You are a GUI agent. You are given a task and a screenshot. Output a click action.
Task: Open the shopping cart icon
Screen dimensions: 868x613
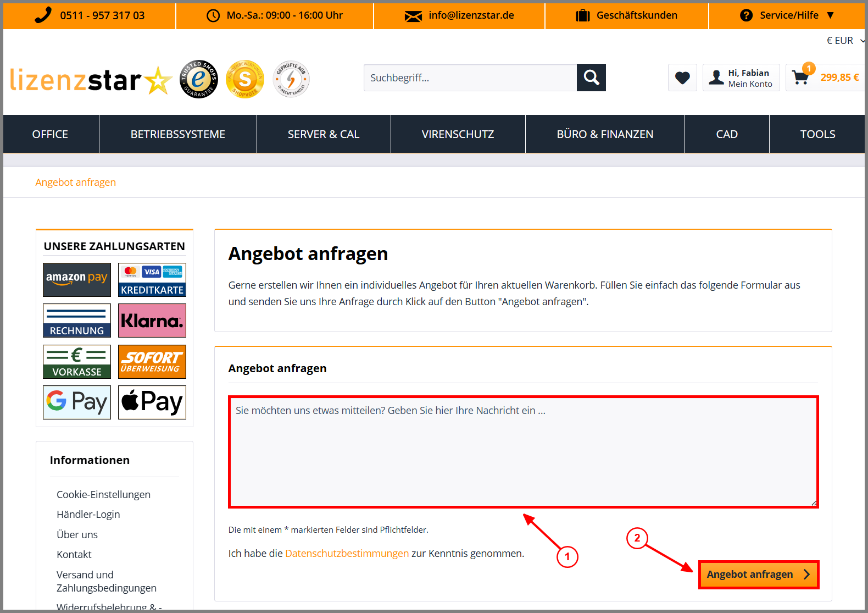(x=801, y=78)
